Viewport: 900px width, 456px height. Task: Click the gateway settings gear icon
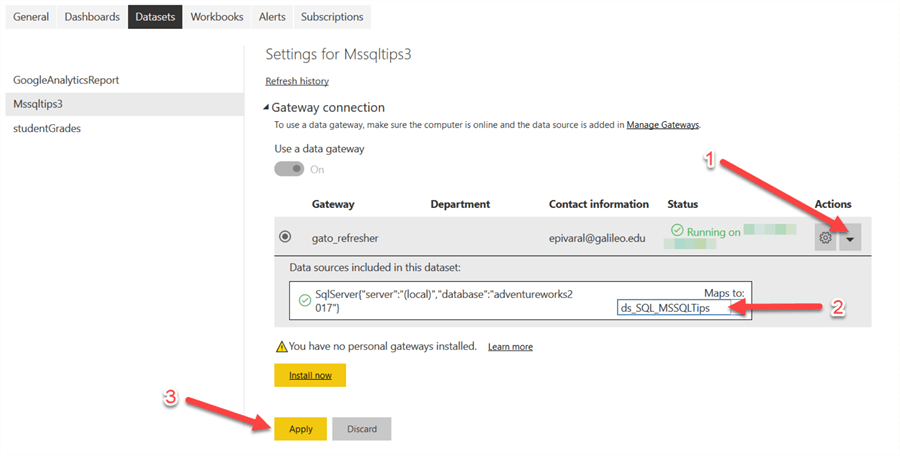click(x=826, y=238)
